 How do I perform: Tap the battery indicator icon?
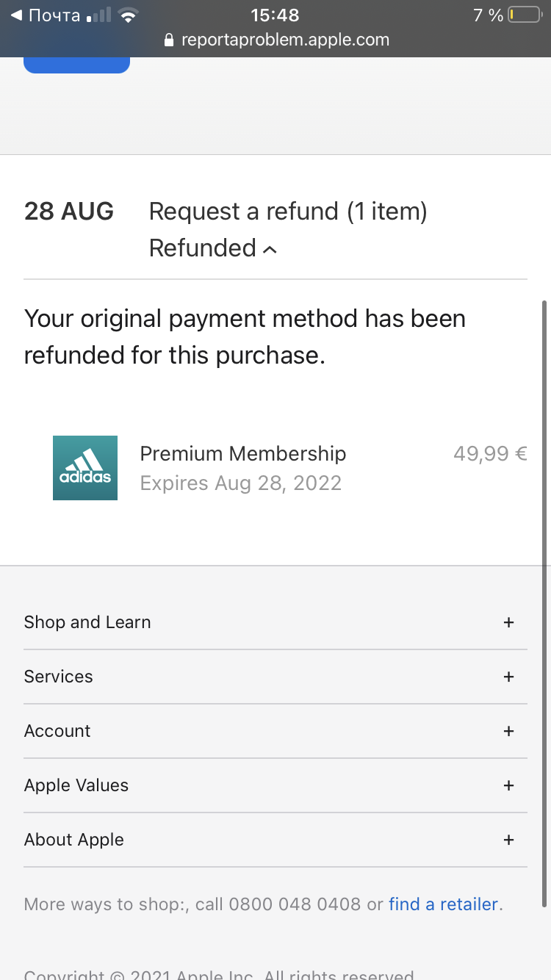pos(524,15)
